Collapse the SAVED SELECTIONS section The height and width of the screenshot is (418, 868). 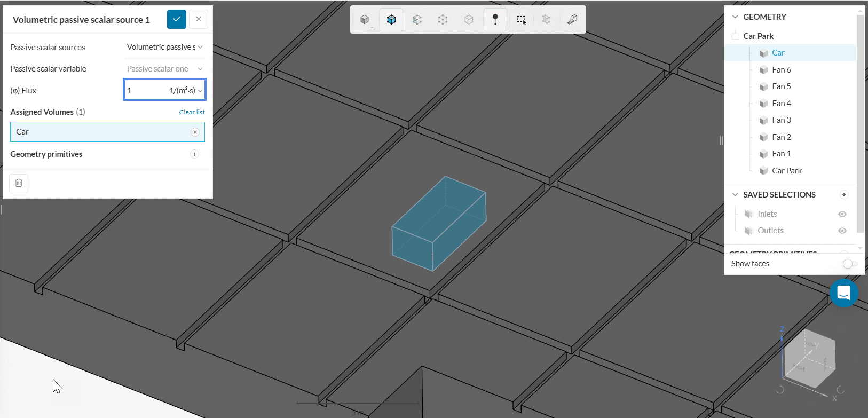735,195
